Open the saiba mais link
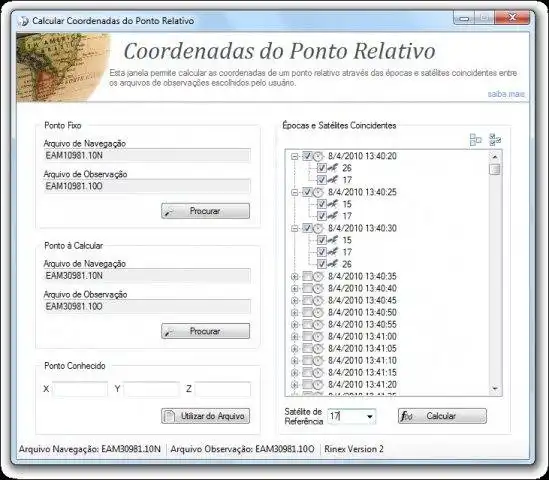Screen dimensions: 549x480 (x=506, y=94)
